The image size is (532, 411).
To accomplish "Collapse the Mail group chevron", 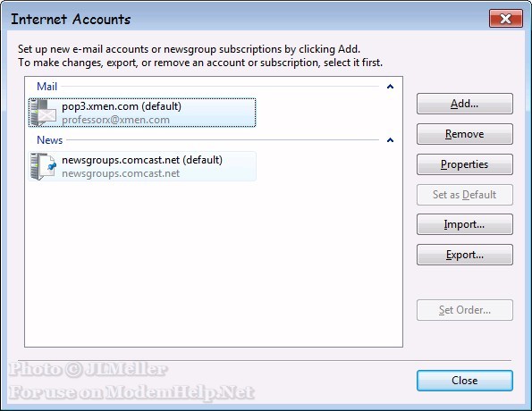I will (x=390, y=87).
